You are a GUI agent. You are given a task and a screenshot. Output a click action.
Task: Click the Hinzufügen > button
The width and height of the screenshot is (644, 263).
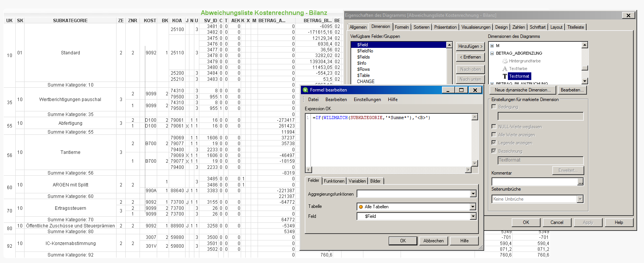pyautogui.click(x=470, y=46)
